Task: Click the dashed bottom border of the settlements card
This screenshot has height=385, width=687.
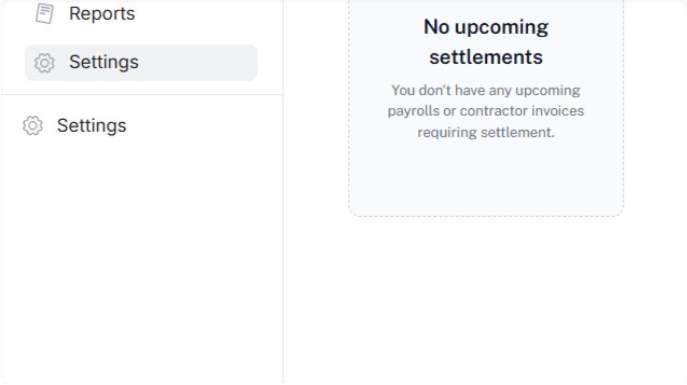Action: tap(486, 215)
